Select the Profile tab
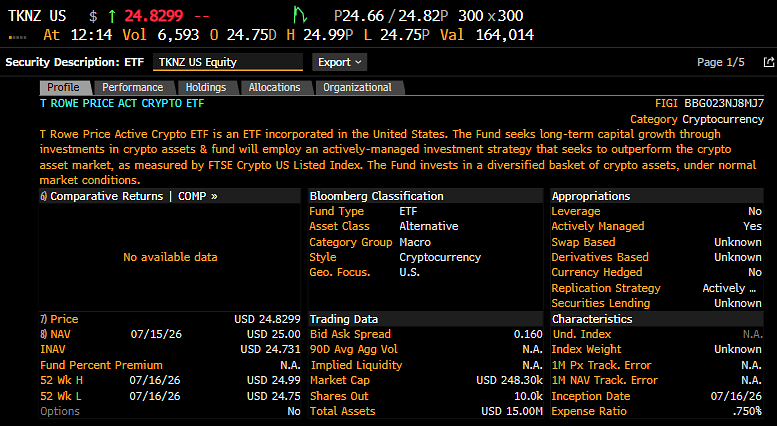777x426 pixels. point(63,87)
